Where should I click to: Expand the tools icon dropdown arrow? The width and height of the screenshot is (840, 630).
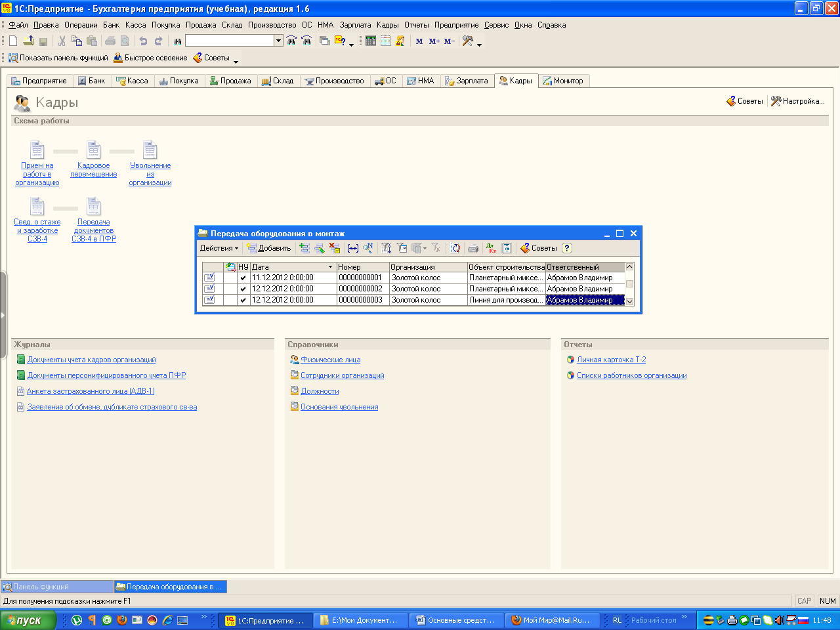(x=479, y=44)
